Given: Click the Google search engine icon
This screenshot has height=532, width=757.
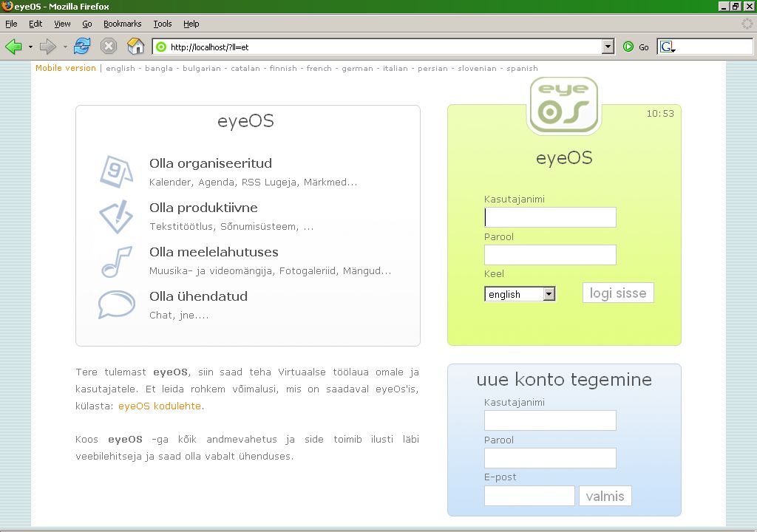Looking at the screenshot, I should point(666,47).
